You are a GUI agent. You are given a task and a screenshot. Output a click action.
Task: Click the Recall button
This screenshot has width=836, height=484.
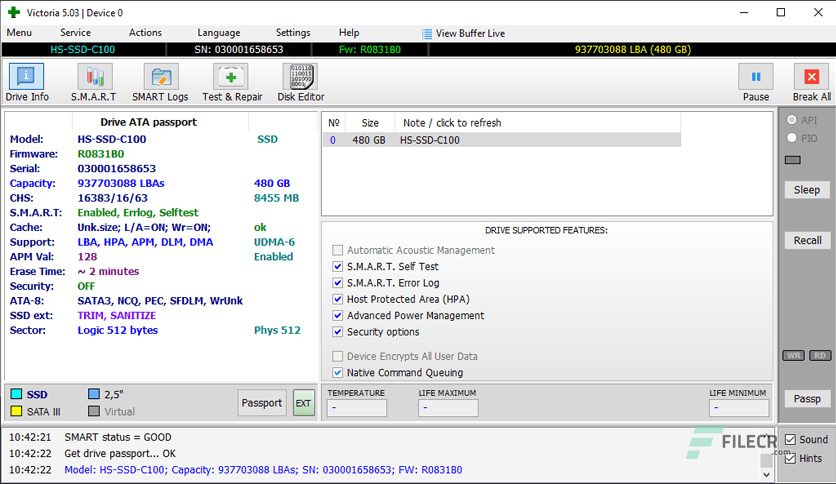point(807,240)
